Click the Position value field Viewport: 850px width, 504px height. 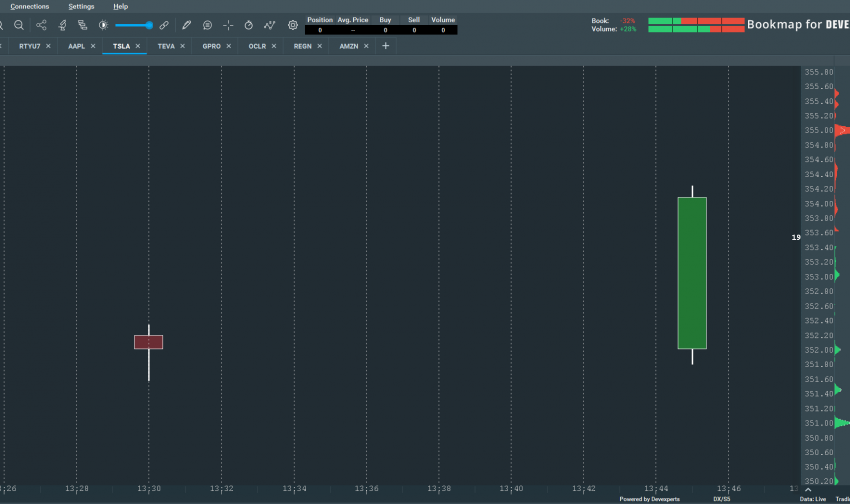(x=320, y=30)
